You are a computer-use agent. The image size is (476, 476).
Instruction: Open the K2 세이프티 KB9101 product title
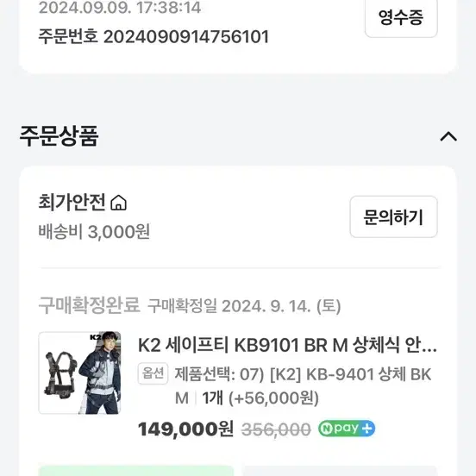(x=287, y=346)
